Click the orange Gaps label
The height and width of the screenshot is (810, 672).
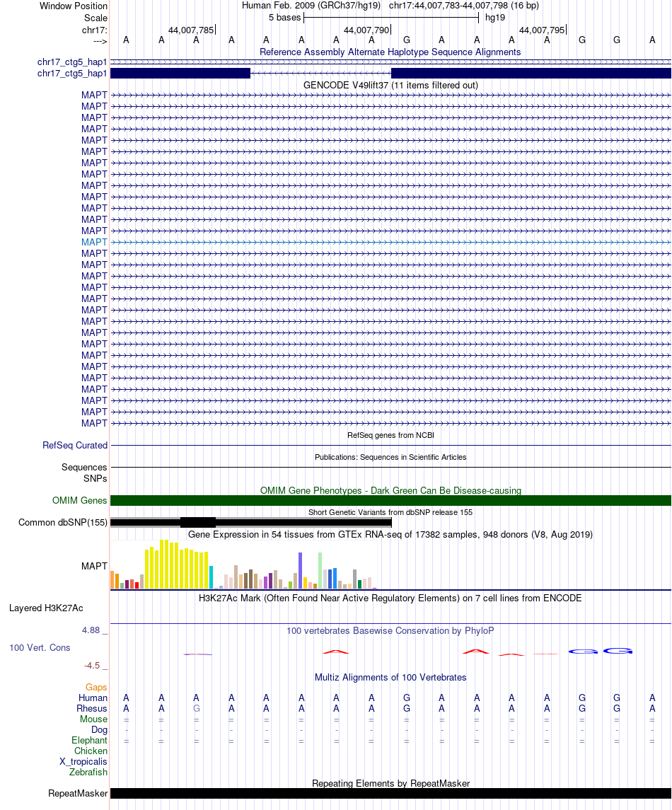[96, 688]
